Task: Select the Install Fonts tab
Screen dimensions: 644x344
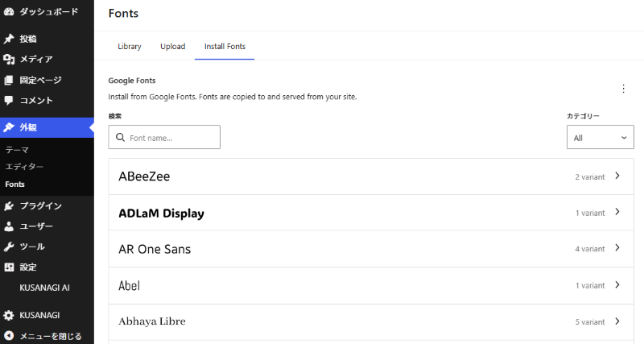Action: [225, 47]
